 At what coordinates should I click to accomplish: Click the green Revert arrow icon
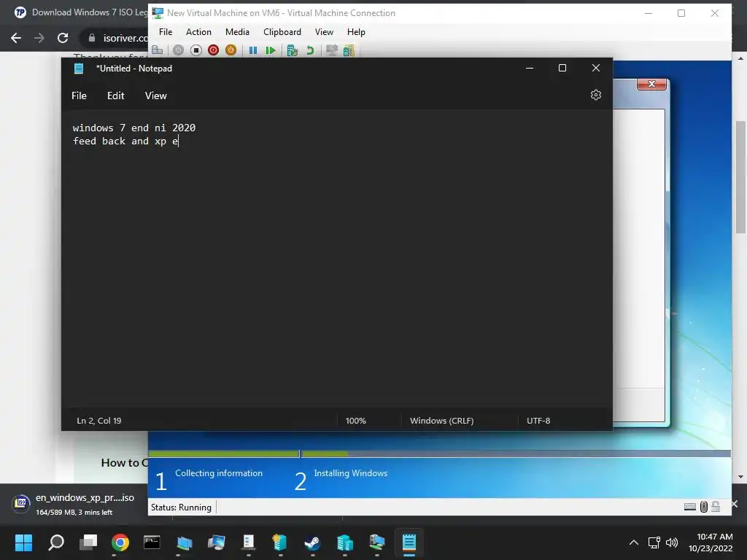point(310,50)
